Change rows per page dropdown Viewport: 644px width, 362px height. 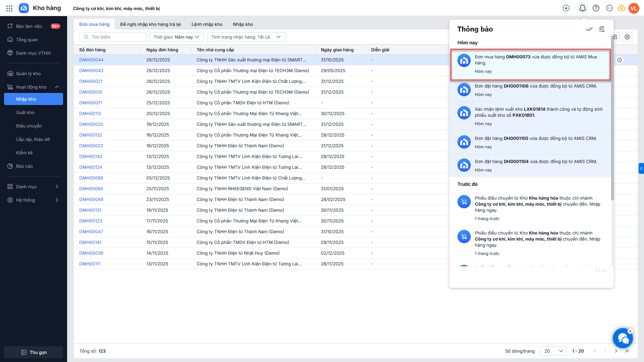[x=553, y=351]
